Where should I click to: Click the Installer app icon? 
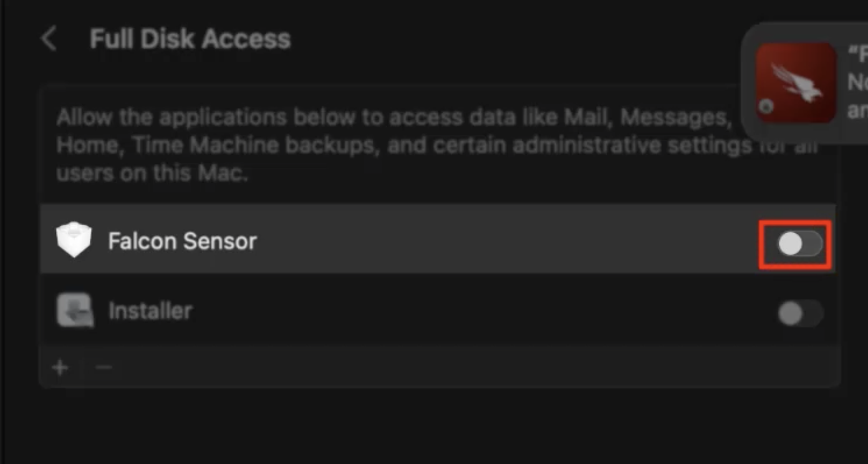pos(75,311)
